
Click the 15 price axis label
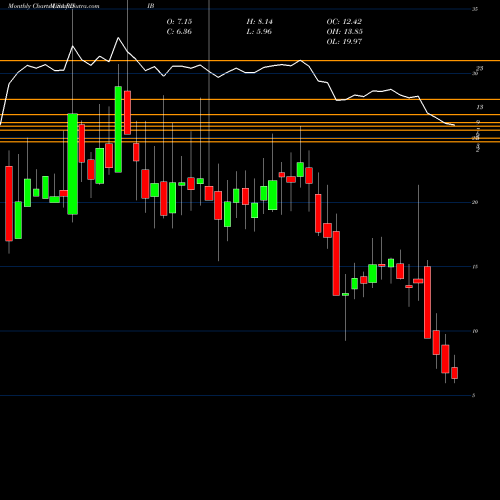click(475, 267)
